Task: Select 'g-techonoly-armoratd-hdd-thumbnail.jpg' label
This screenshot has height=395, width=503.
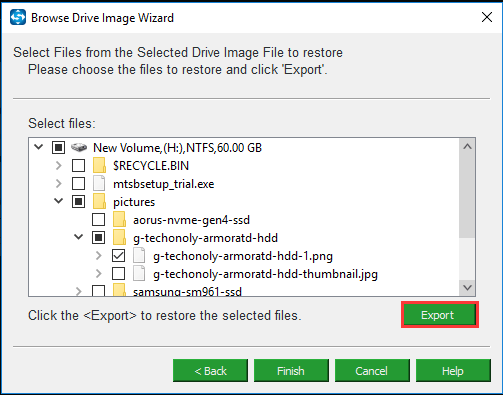Action: 265,274
